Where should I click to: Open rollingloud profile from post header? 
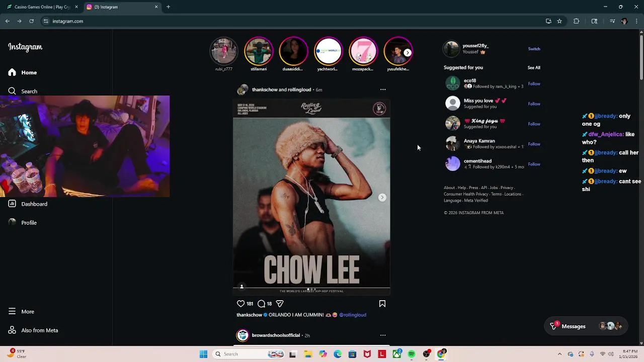click(299, 89)
